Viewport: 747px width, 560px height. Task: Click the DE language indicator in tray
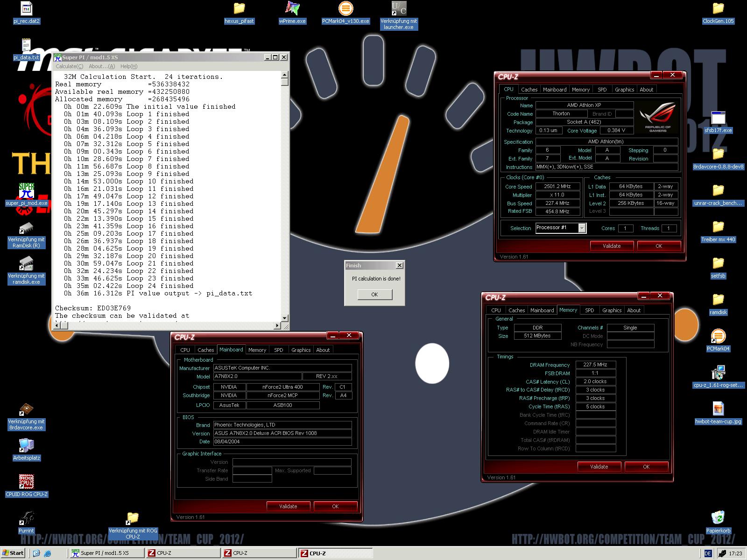pyautogui.click(x=708, y=553)
